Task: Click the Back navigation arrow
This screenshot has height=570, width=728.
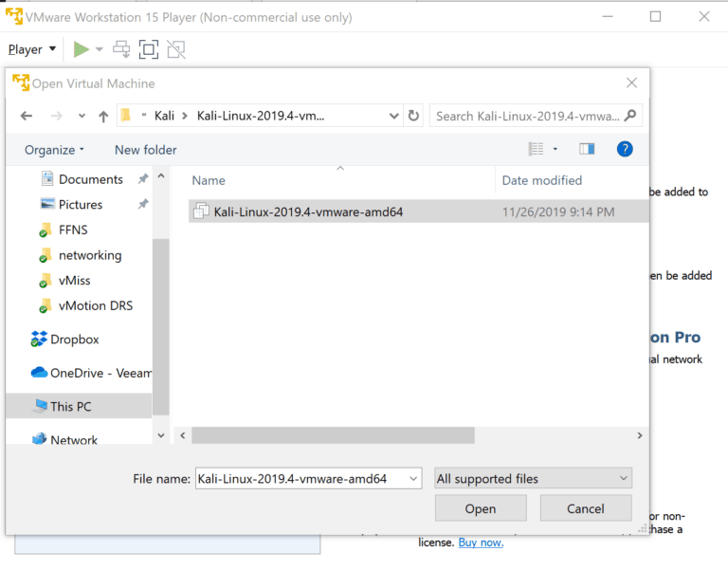Action: [26, 116]
